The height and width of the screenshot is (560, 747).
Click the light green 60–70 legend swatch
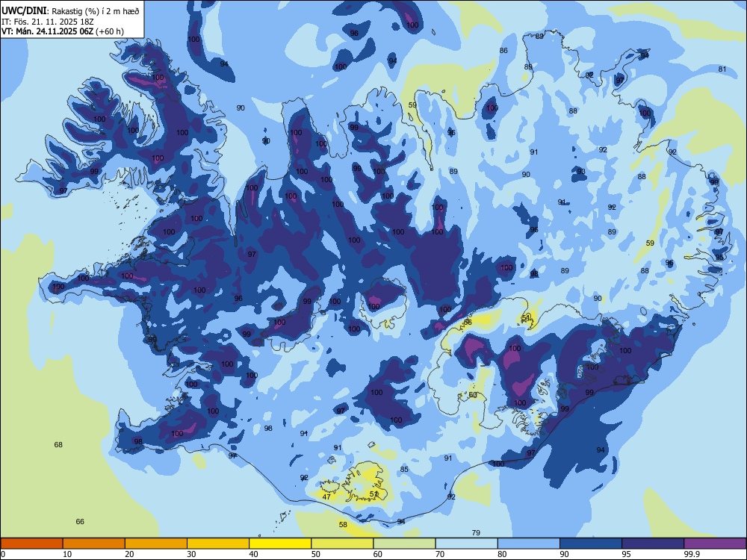(404, 544)
